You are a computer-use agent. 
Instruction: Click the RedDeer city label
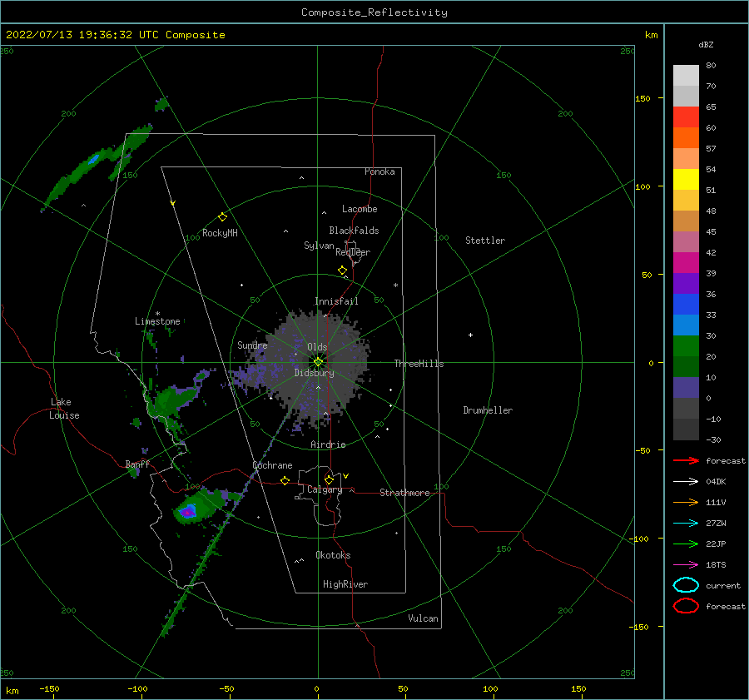click(353, 252)
